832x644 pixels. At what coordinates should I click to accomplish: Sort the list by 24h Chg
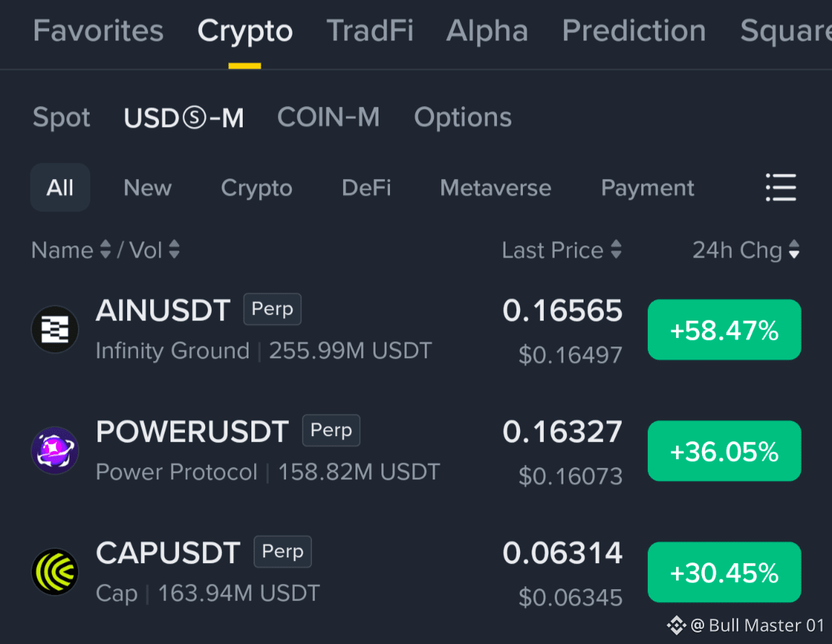[x=745, y=250]
